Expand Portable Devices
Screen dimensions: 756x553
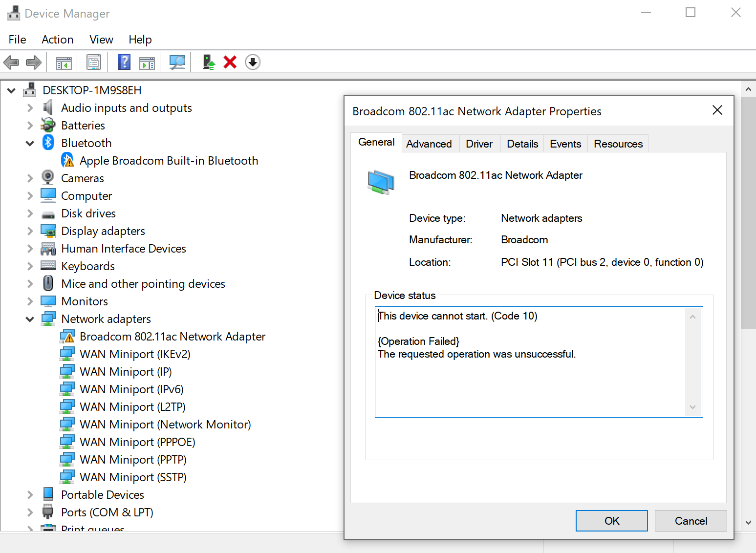(x=30, y=494)
